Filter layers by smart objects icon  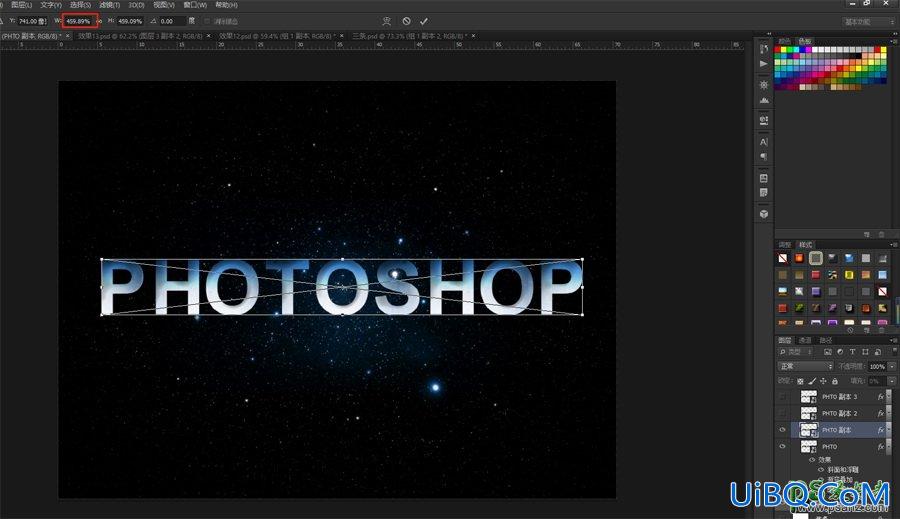pos(878,352)
